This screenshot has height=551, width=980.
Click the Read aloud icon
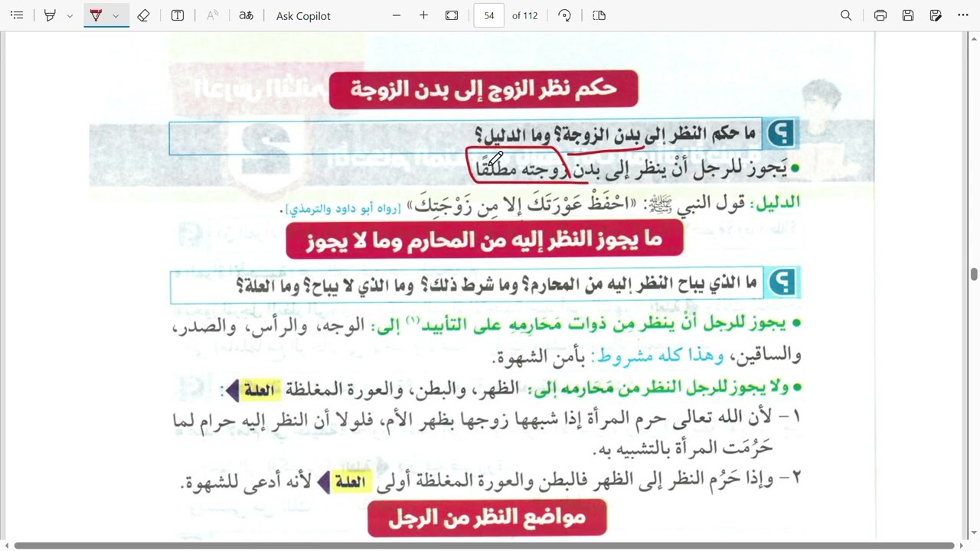click(213, 15)
